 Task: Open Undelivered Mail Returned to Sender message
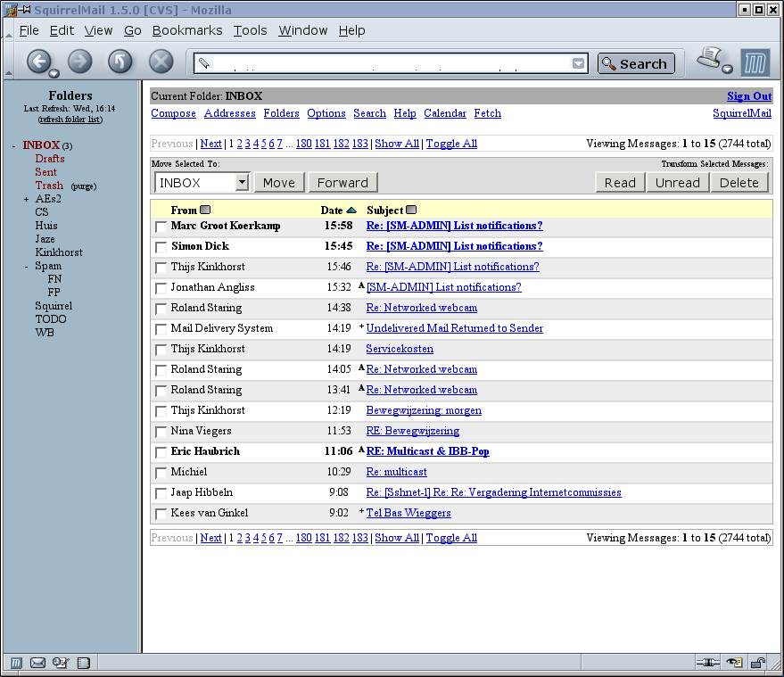pos(455,328)
